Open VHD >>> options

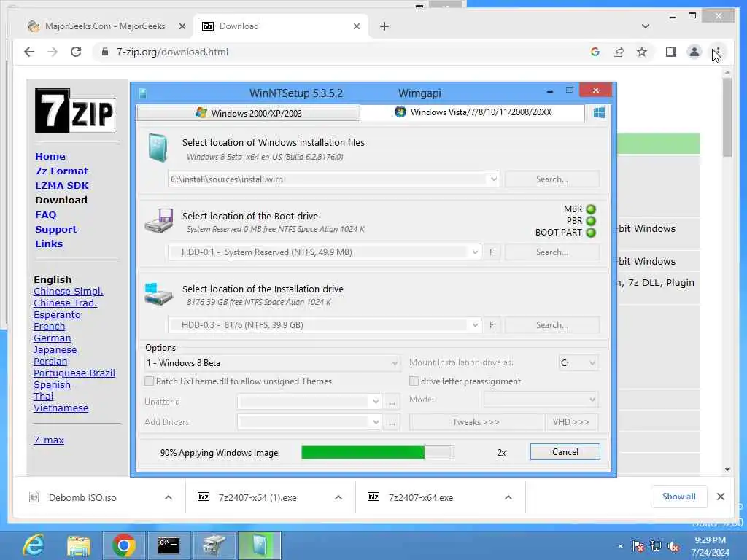(571, 422)
